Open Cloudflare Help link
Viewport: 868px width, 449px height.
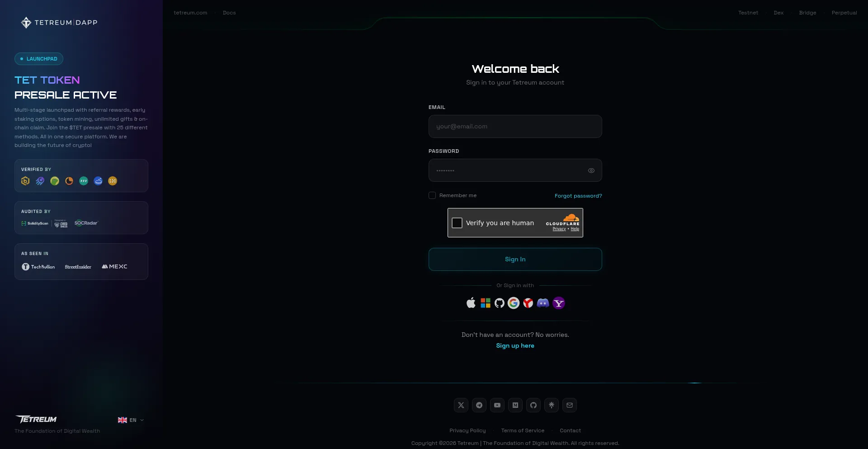575,229
